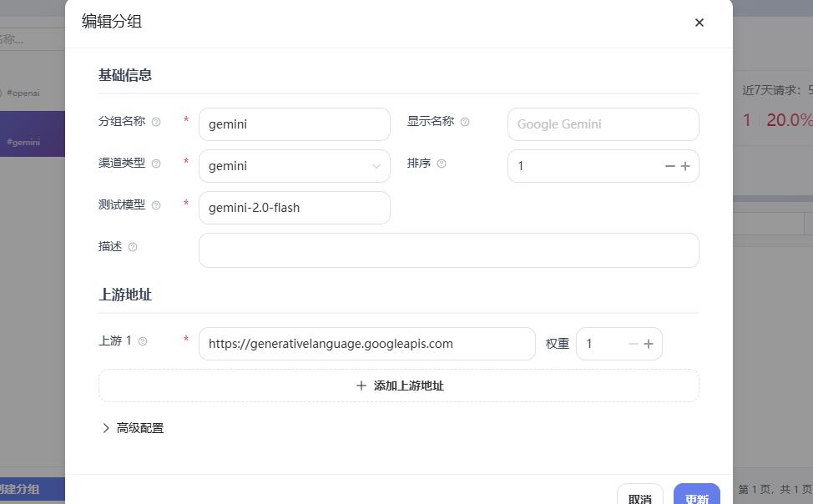Click the 显示名称 Google Gemini field
This screenshot has height=504, width=813.
pyautogui.click(x=603, y=124)
